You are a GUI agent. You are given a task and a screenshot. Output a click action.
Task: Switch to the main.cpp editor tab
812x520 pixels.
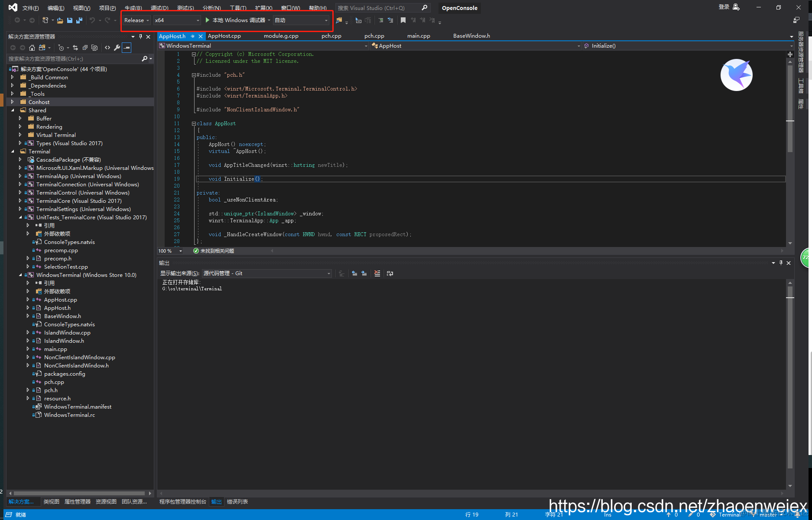pos(419,36)
